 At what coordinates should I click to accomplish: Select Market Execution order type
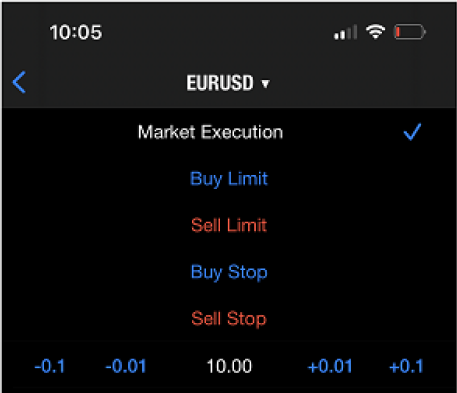(x=229, y=132)
